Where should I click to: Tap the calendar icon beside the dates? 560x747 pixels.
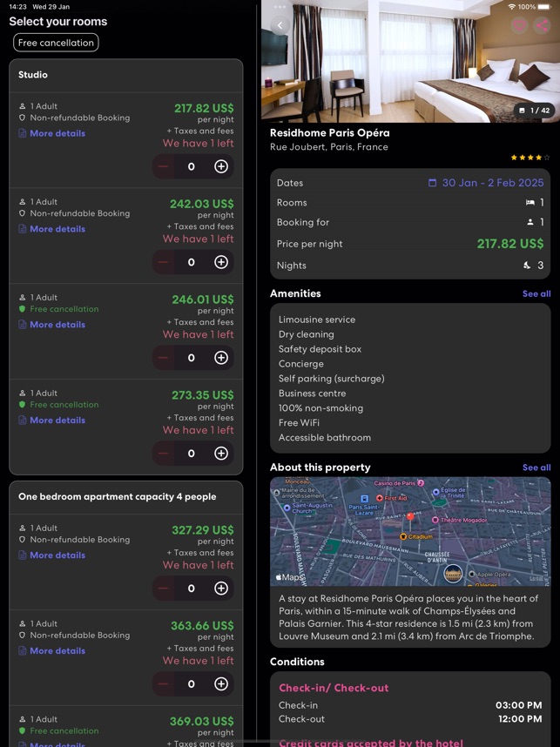[x=432, y=183]
